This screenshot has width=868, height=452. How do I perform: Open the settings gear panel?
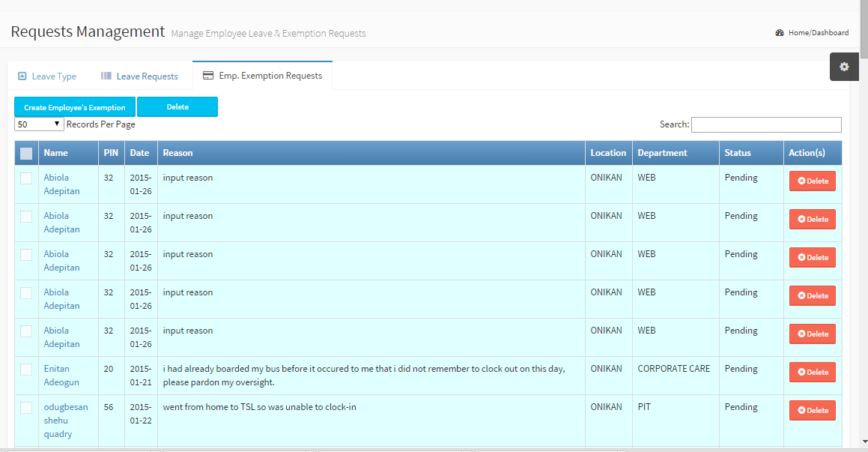pyautogui.click(x=844, y=67)
